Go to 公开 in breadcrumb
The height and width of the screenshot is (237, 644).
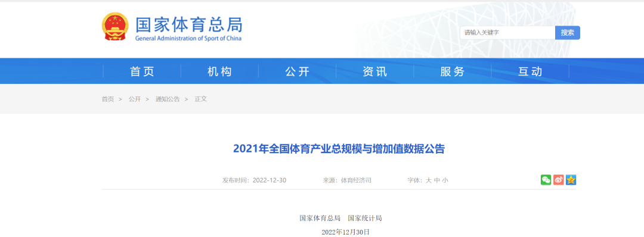134,99
